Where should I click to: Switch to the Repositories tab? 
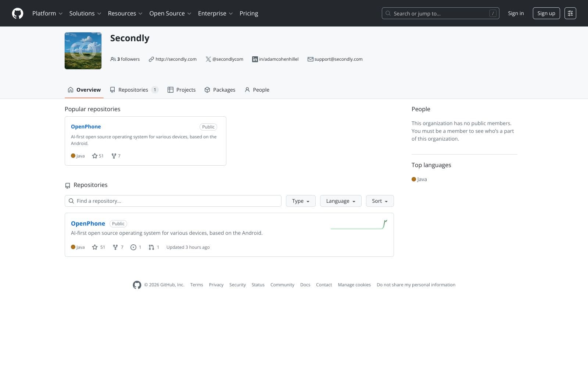(134, 90)
